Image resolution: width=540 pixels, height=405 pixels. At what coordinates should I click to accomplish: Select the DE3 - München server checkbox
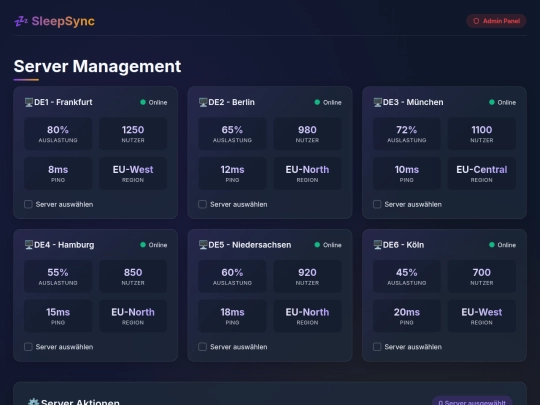coord(377,204)
